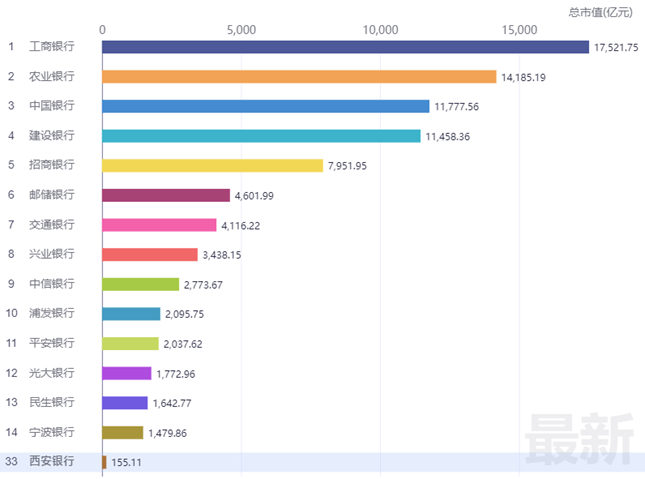This screenshot has height=479, width=645.
Task: Click the value 11,458.36
Action: 448,137
